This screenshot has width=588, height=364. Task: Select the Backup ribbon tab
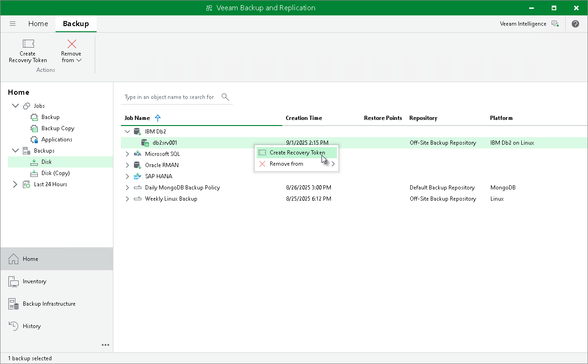point(76,24)
